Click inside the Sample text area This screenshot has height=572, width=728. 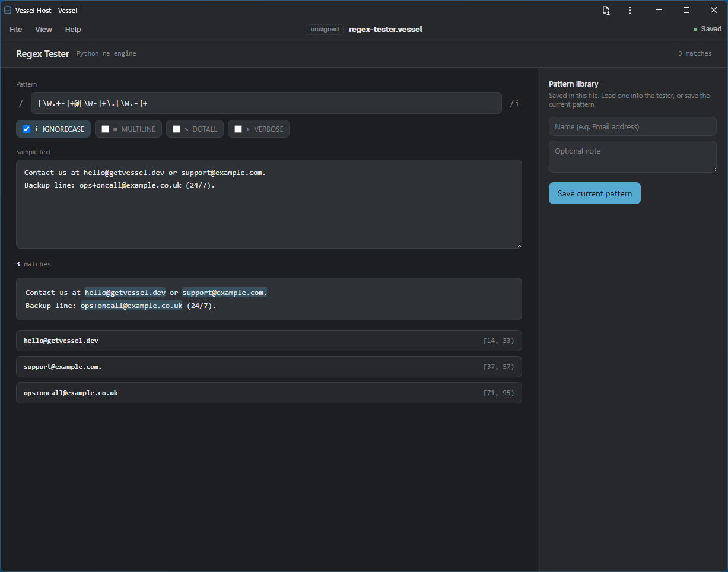tap(269, 204)
